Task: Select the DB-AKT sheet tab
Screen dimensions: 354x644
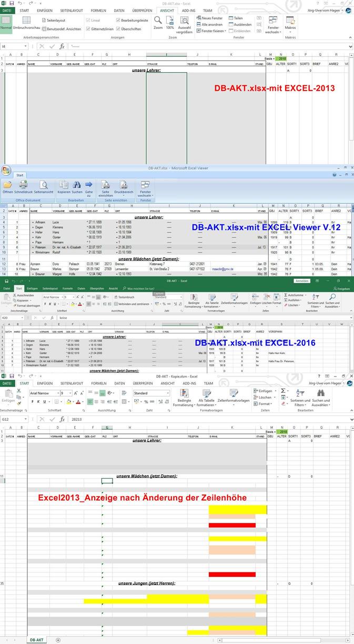Action: (x=36, y=640)
